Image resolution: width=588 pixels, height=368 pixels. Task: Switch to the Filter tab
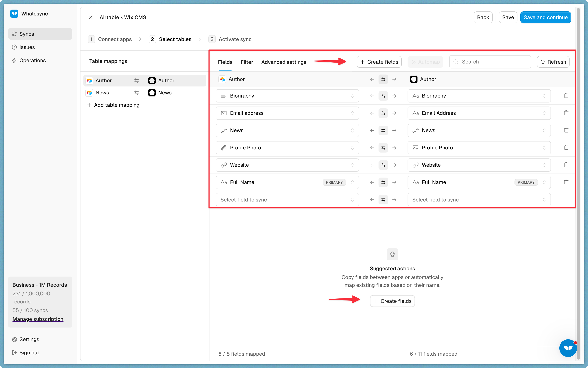[247, 62]
